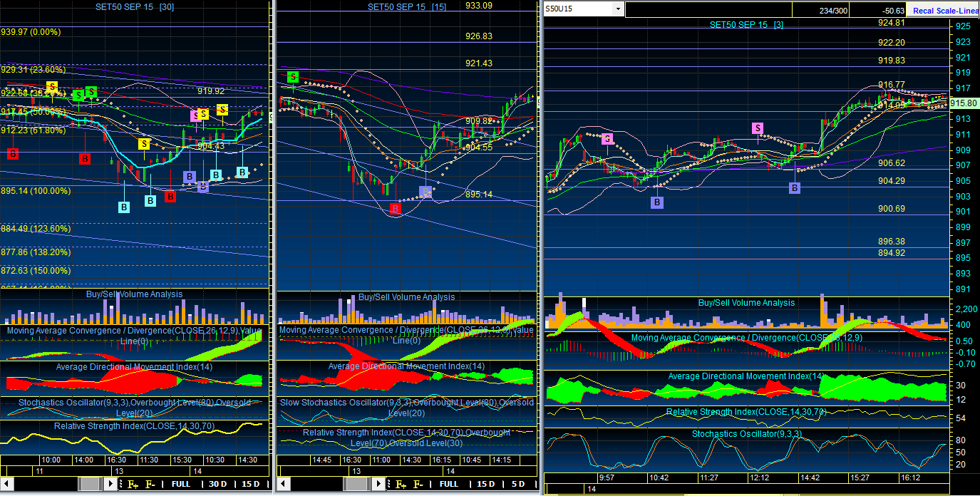The width and height of the screenshot is (980, 496).
Task: Click the SET50 SEP 15 [15] chart title
Action: coord(407,6)
